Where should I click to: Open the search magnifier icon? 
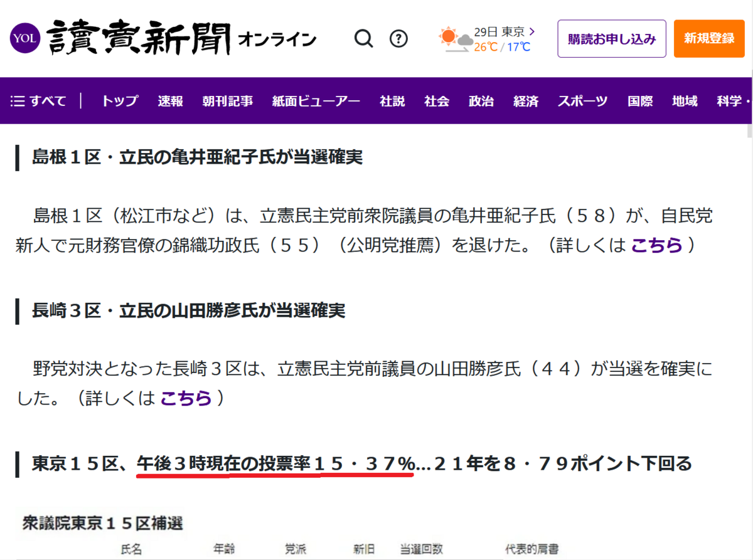coord(363,39)
